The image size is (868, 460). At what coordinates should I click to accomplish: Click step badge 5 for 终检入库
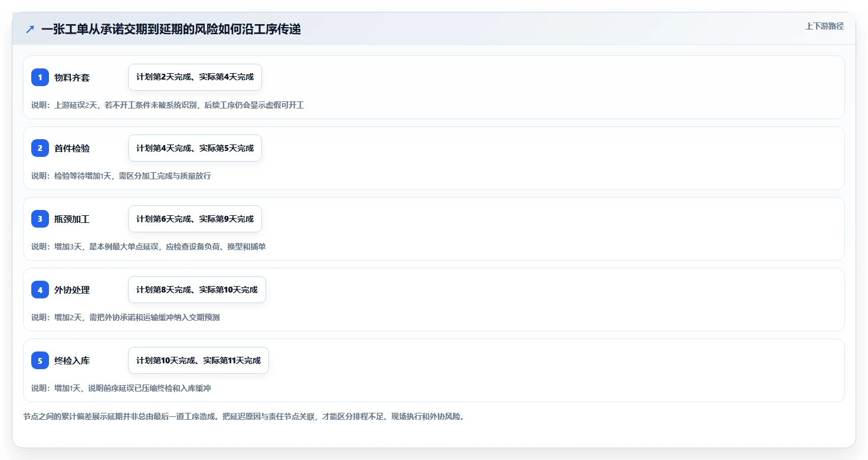[x=40, y=360]
